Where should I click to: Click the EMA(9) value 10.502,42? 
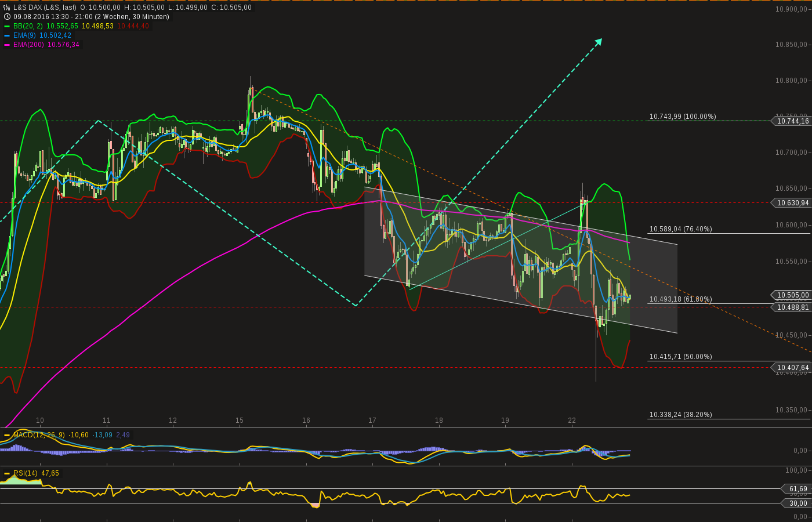[x=55, y=35]
